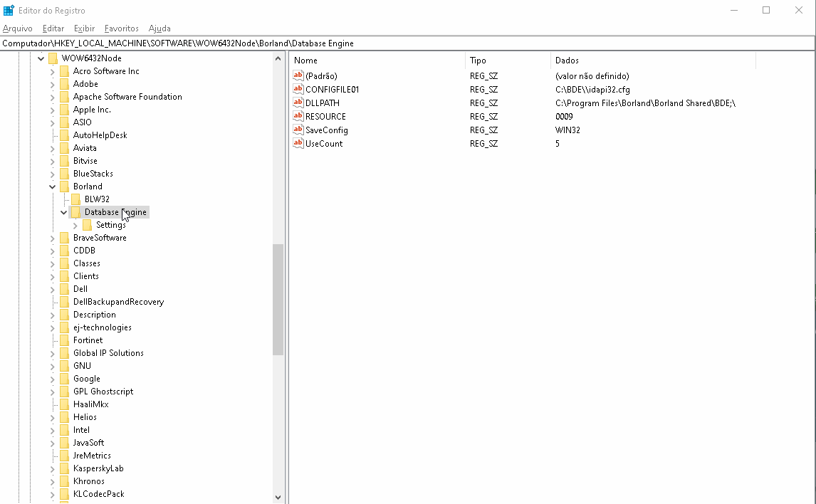The image size is (816, 504).
Task: Click the folder icon of HaaliMkx
Action: click(65, 404)
